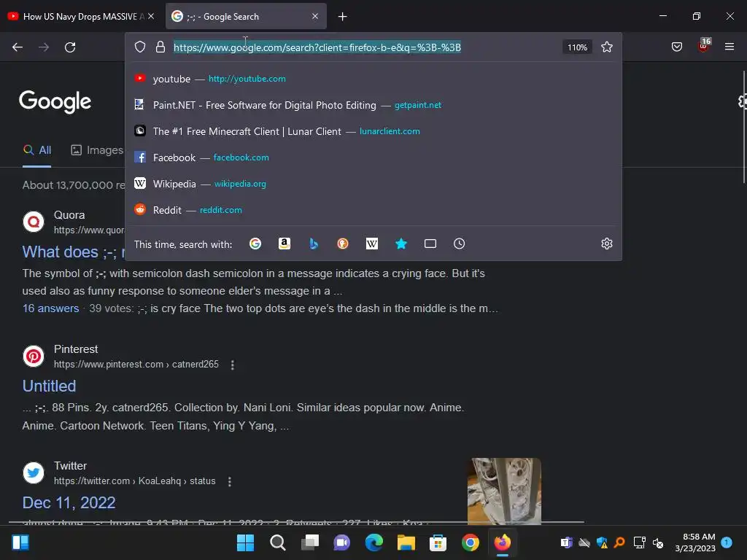Click the page vertical scrollbar
Image resolution: width=747 pixels, height=560 pixels.
[x=744, y=127]
